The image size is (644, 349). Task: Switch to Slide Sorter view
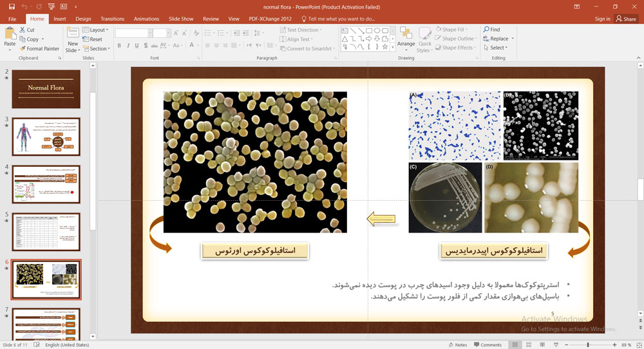click(529, 344)
